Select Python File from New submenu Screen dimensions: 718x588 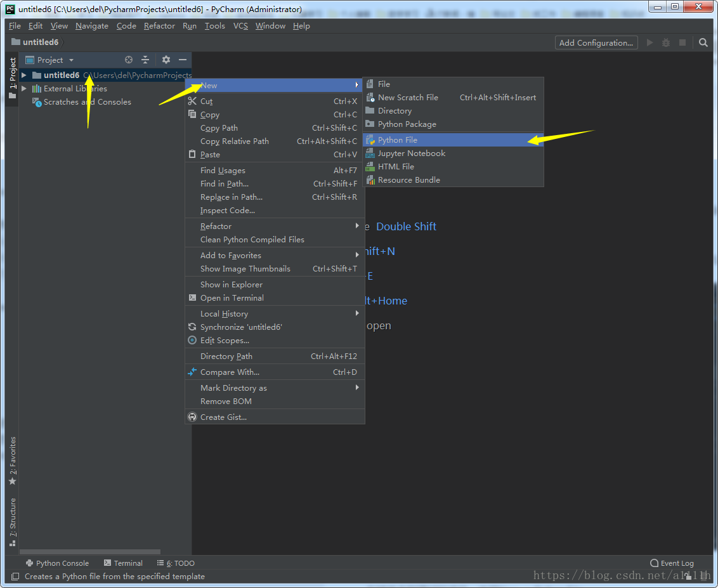453,140
